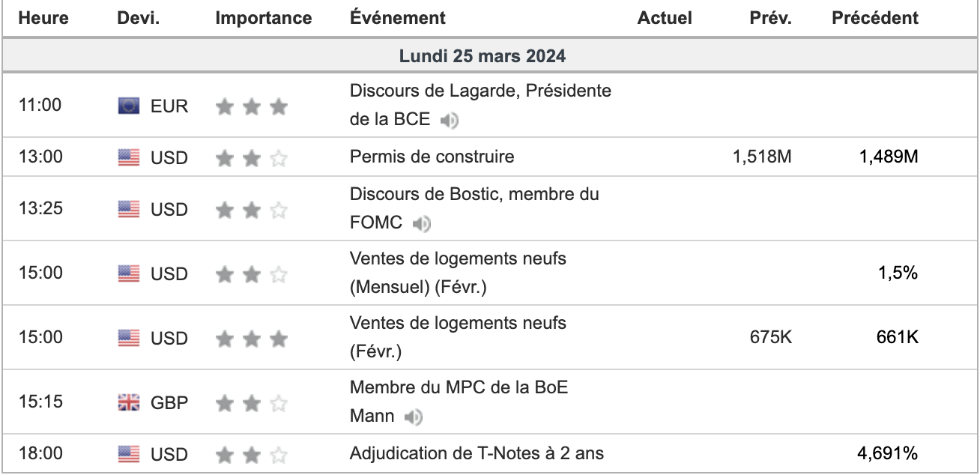Click the importance stars on the Permis de construire row

pyautogui.click(x=252, y=157)
